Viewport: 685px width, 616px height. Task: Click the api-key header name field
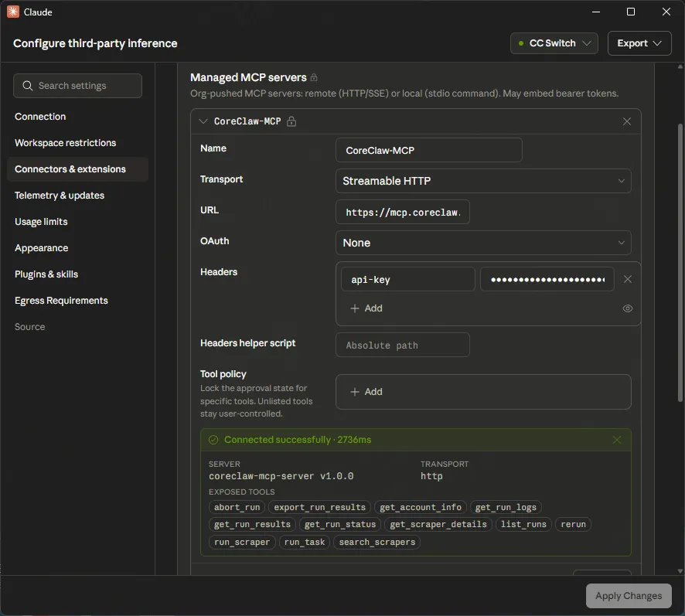(x=407, y=279)
